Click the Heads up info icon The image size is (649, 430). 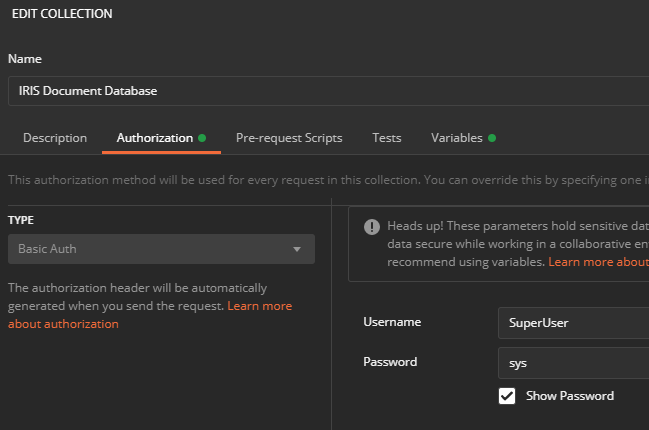point(372,226)
